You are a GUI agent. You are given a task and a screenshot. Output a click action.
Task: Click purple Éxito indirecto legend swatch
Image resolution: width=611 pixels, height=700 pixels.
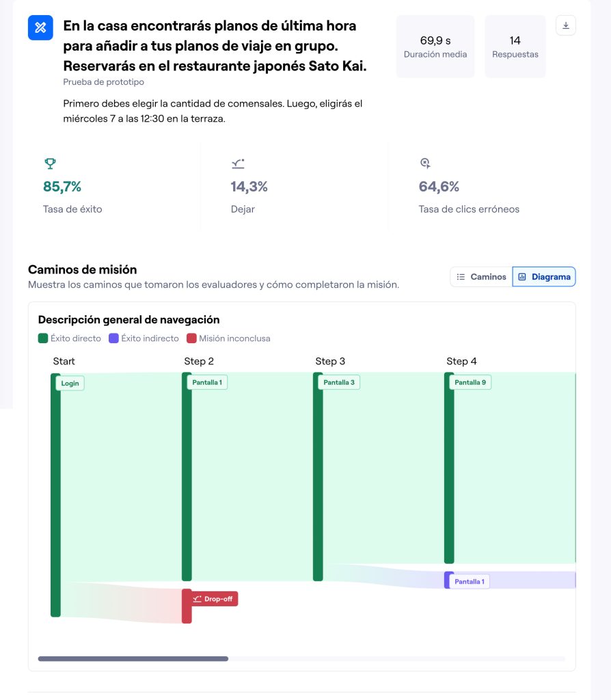(x=114, y=338)
